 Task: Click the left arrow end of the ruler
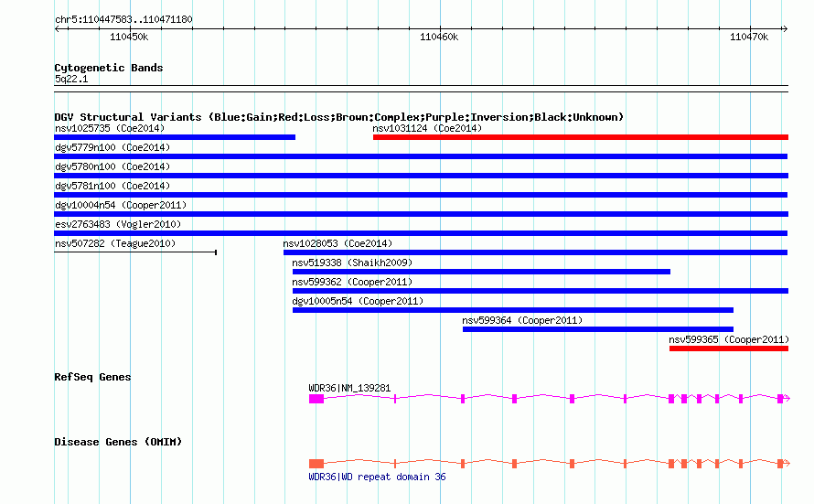pyautogui.click(x=57, y=29)
